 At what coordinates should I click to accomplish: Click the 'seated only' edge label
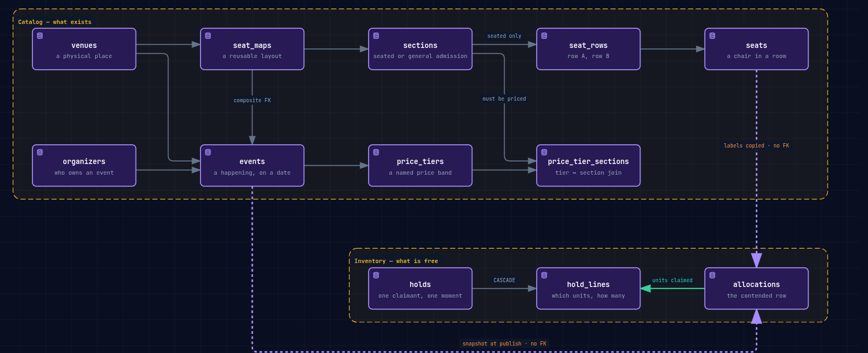504,36
